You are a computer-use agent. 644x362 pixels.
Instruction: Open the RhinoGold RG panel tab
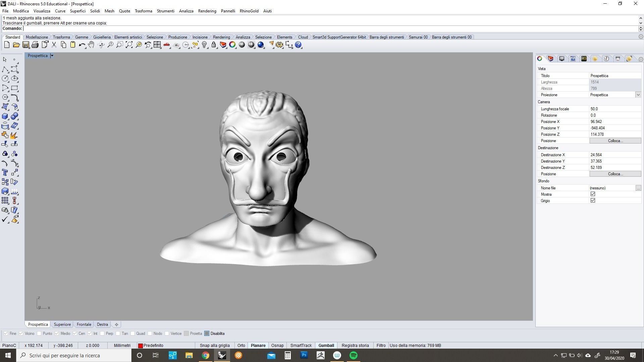[x=584, y=59]
